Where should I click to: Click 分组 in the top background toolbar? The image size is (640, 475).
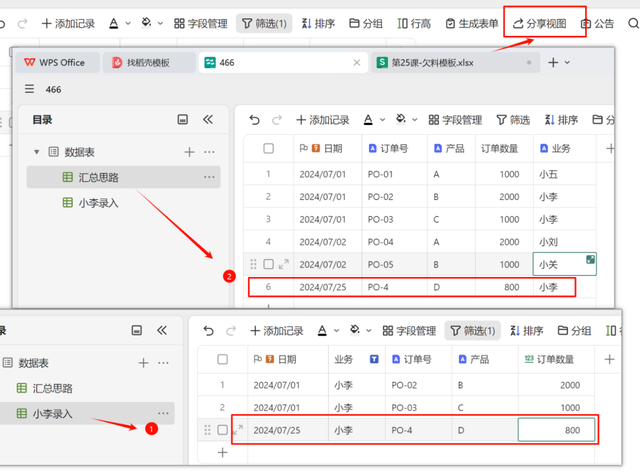[x=366, y=24]
